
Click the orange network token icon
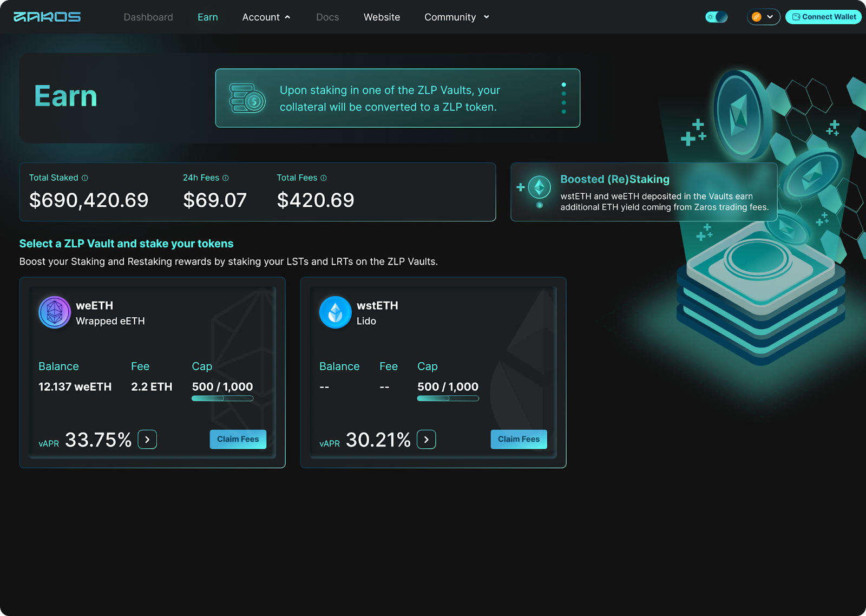pyautogui.click(x=757, y=17)
